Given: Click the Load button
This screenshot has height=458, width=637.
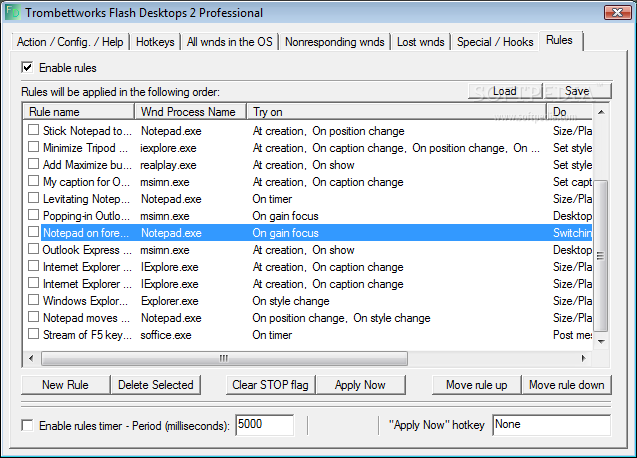Looking at the screenshot, I should [505, 91].
